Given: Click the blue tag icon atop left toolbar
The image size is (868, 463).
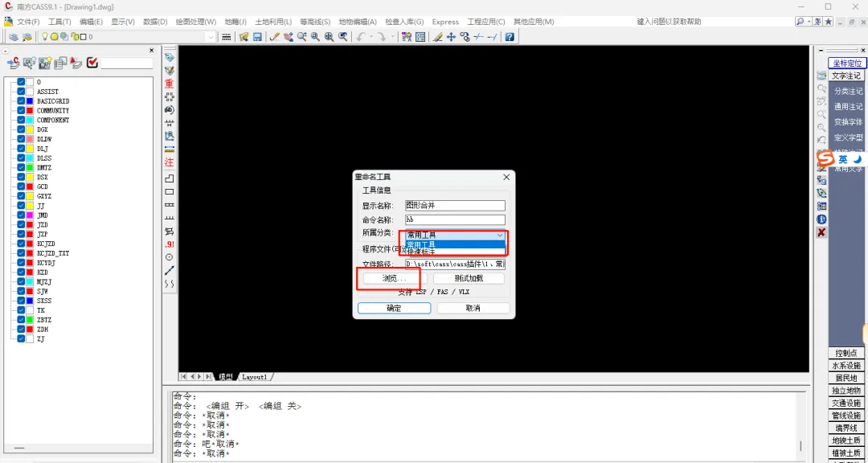Looking at the screenshot, I should pyautogui.click(x=170, y=57).
